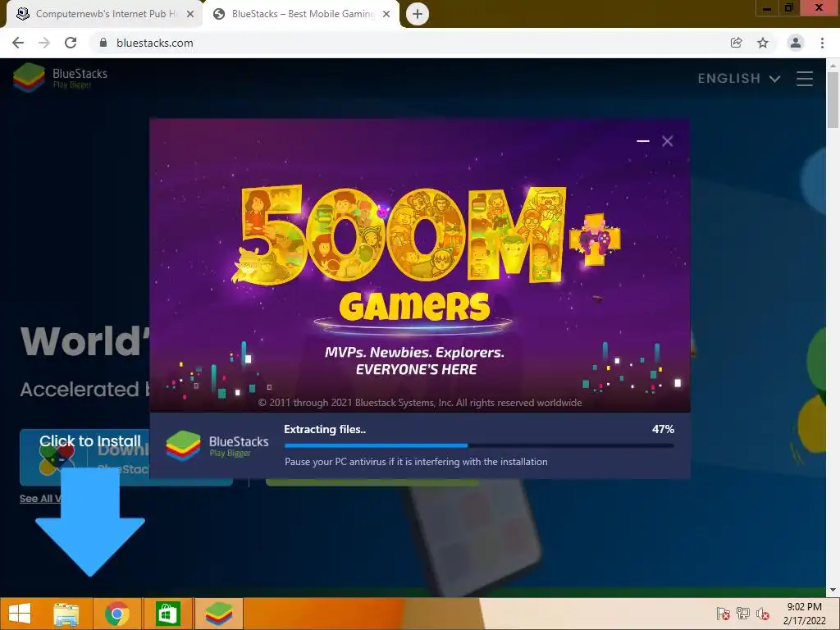The image size is (840, 630).
Task: Restore down the Chrome window
Action: click(788, 7)
